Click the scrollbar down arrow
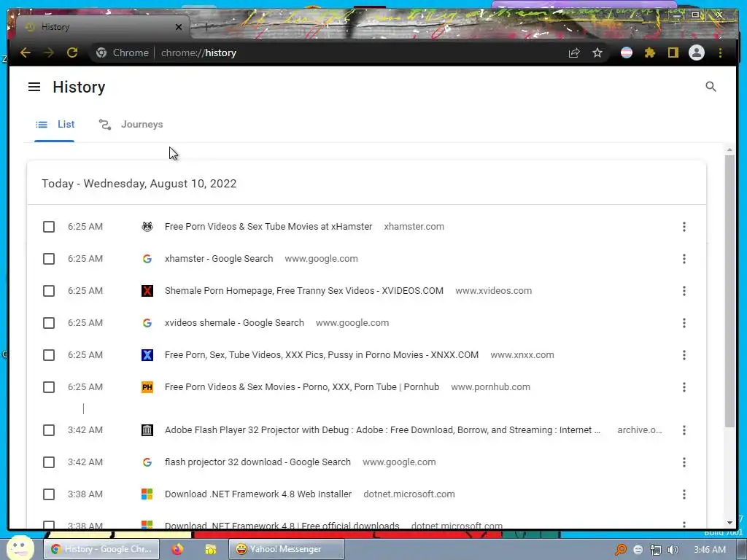 click(x=729, y=522)
